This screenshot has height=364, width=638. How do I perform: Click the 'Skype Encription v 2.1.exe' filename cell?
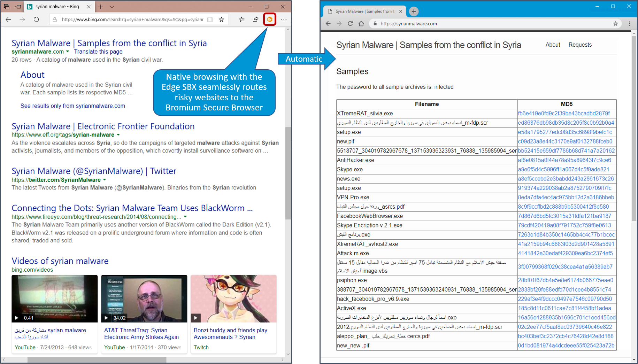tap(427, 225)
